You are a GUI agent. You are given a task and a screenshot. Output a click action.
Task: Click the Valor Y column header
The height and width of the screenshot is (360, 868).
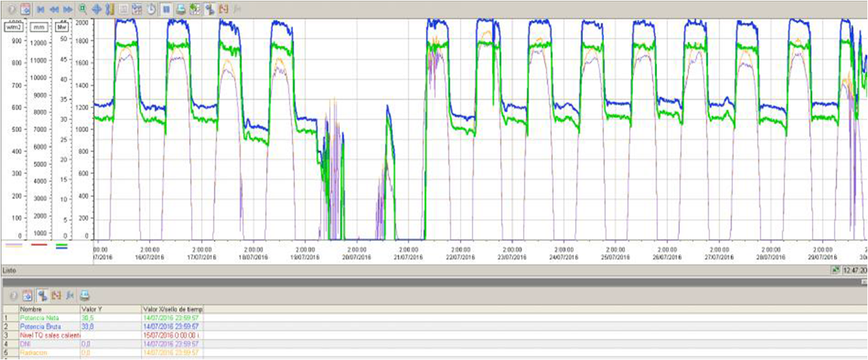(x=93, y=309)
